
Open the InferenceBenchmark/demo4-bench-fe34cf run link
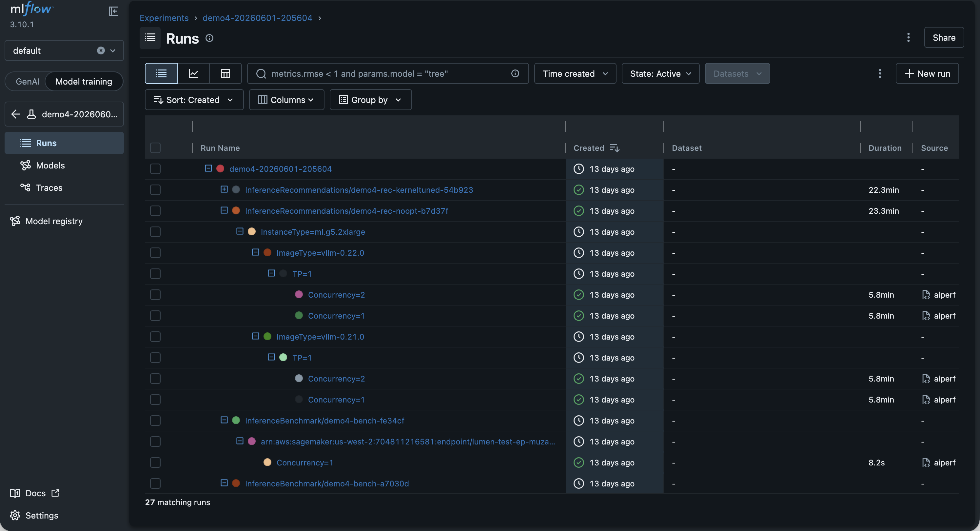pos(324,420)
